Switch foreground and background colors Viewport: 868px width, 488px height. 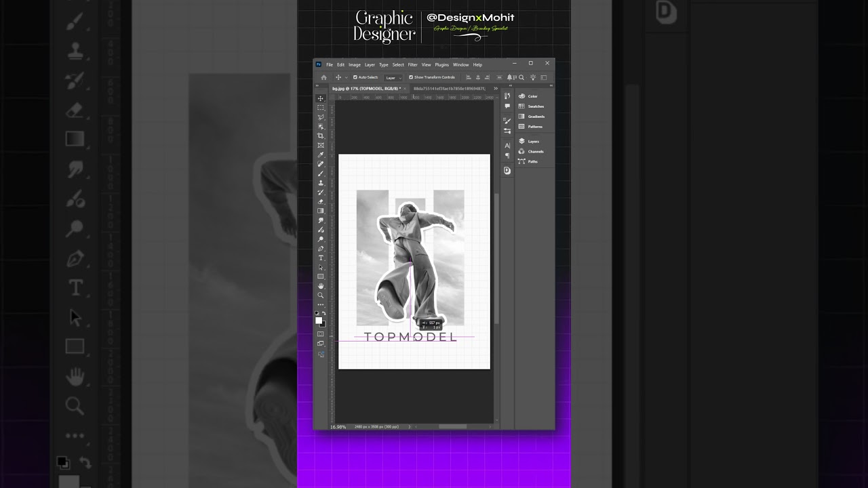point(324,313)
